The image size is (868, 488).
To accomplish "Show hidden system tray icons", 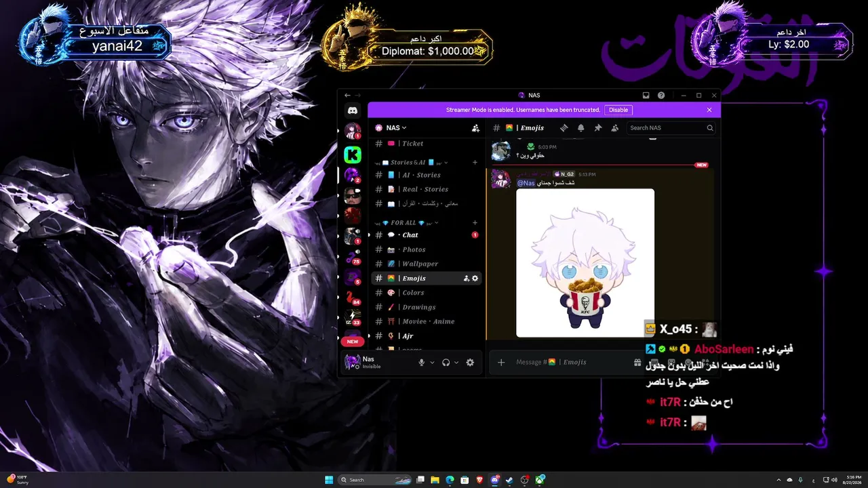I will 778,480.
